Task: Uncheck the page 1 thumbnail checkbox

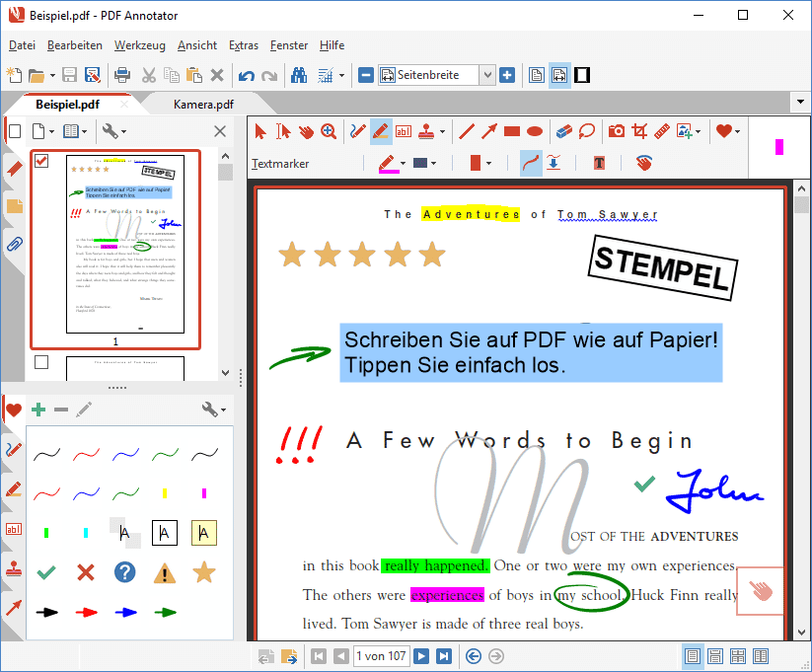Action: point(41,161)
